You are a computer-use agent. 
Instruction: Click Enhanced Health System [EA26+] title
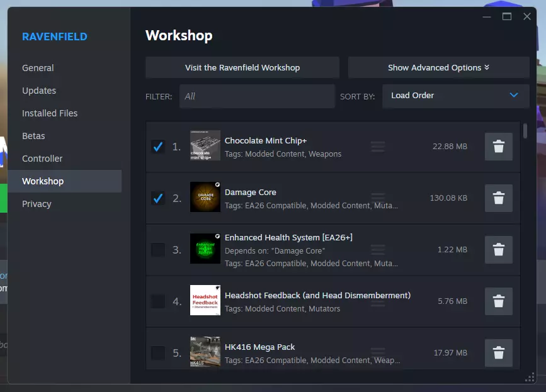(288, 238)
